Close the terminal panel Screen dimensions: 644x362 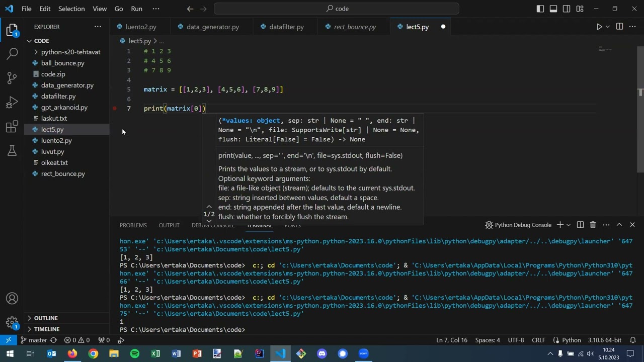point(632,225)
